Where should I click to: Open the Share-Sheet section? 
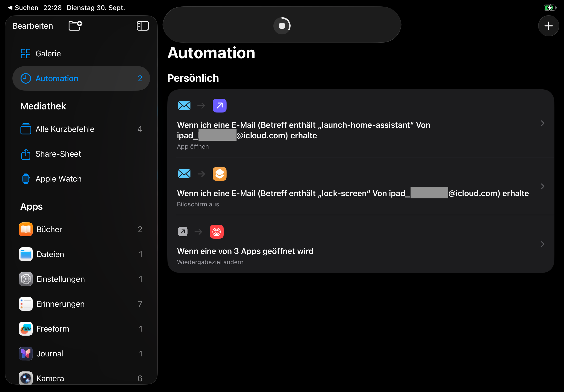(x=58, y=154)
